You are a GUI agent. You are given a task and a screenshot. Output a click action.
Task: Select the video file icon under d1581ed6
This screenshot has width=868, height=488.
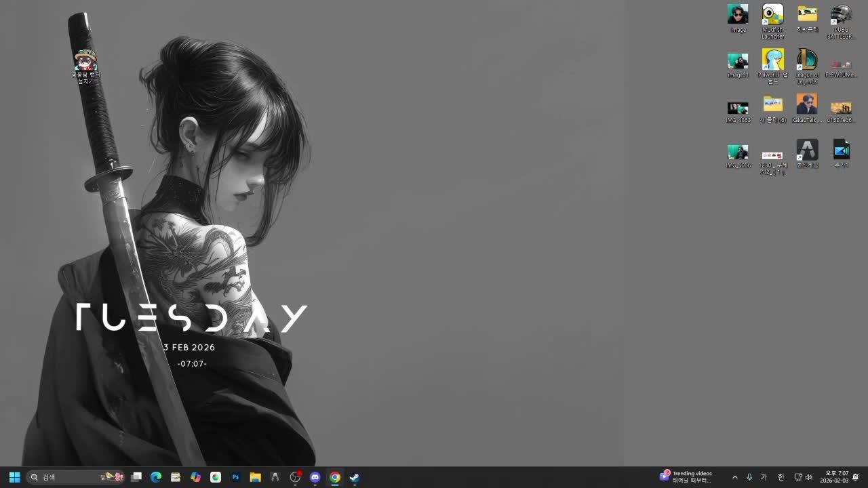coord(841,154)
